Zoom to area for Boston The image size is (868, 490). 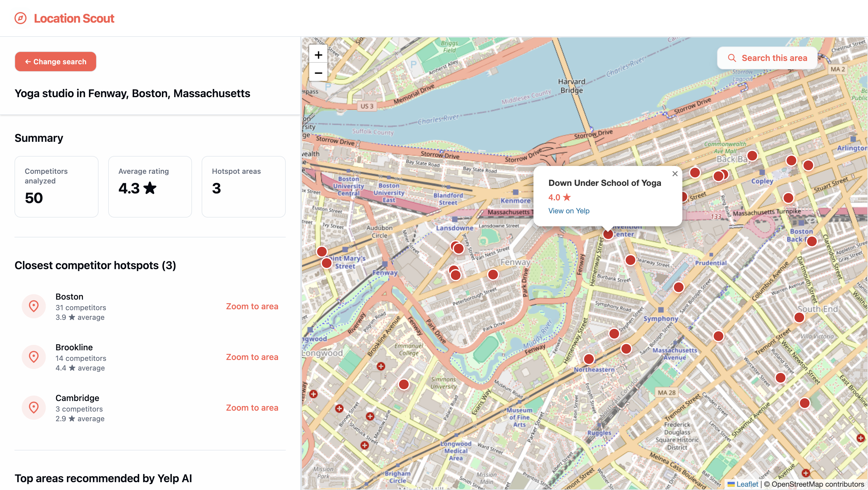click(x=252, y=306)
